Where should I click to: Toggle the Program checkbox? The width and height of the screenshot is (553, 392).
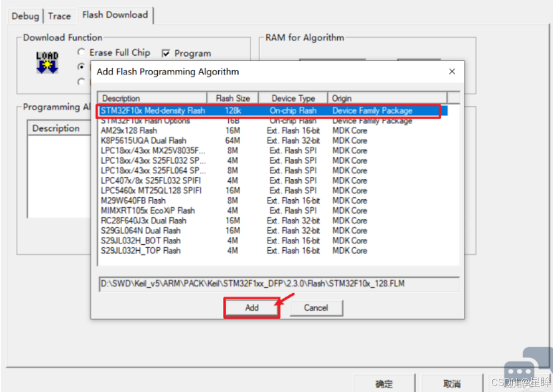point(166,53)
